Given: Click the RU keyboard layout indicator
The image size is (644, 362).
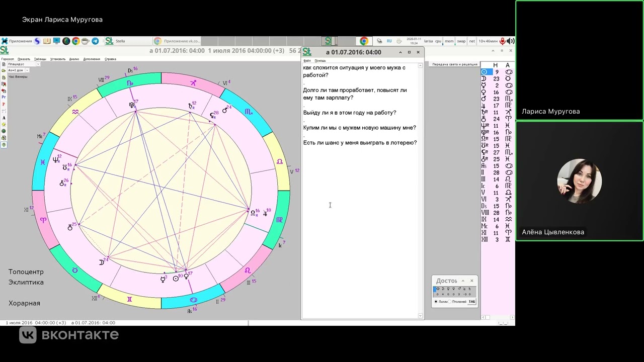Looking at the screenshot, I should coord(389,41).
